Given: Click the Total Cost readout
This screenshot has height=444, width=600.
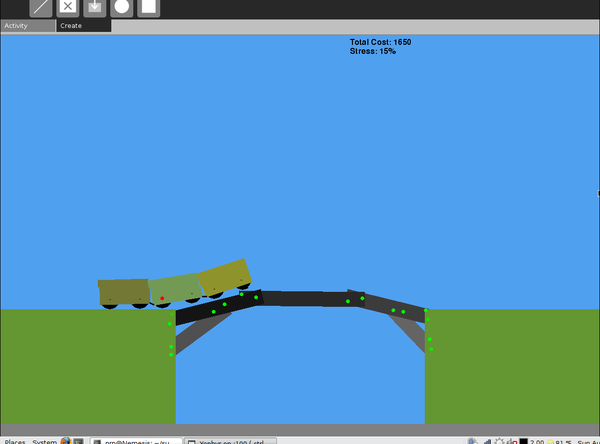Looking at the screenshot, I should pos(380,42).
